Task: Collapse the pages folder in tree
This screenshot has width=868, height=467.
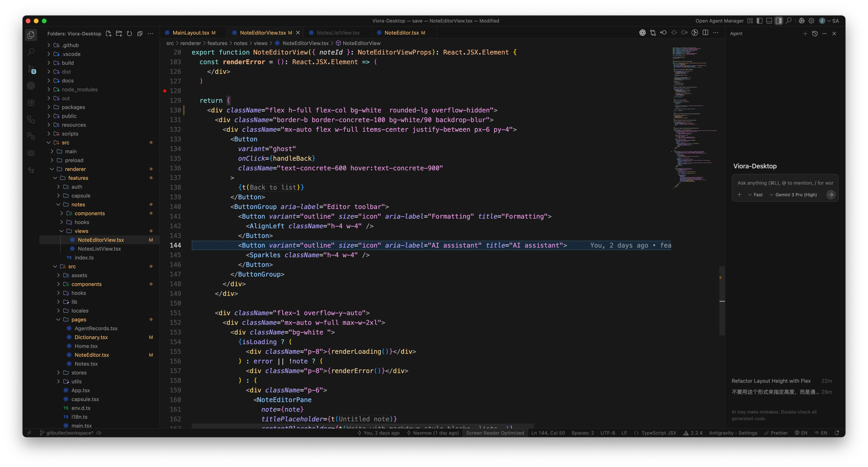Action: pyautogui.click(x=78, y=319)
